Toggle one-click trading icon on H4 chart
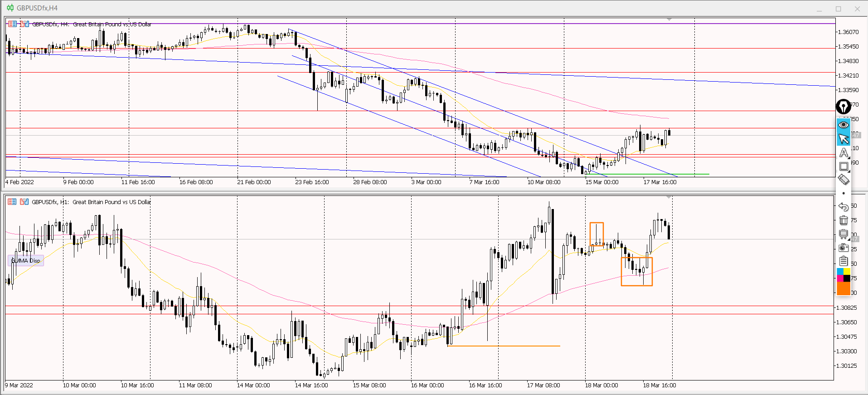Screen dimensions: 868x395 pyautogui.click(x=24, y=24)
